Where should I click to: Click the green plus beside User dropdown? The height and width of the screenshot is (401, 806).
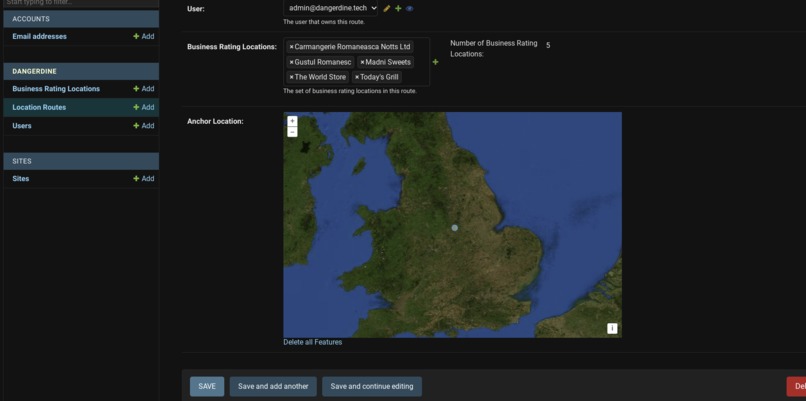click(x=398, y=8)
